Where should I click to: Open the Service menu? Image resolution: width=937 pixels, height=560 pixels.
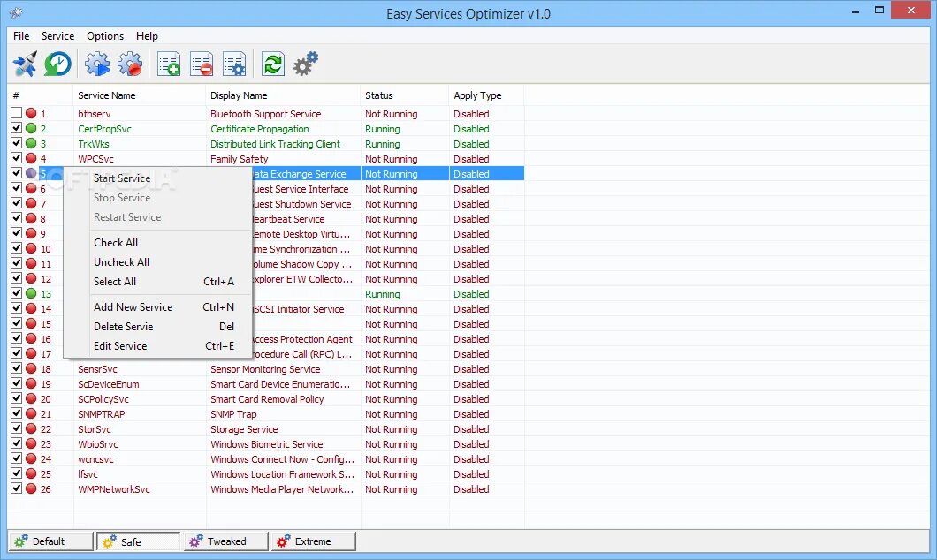coord(58,36)
